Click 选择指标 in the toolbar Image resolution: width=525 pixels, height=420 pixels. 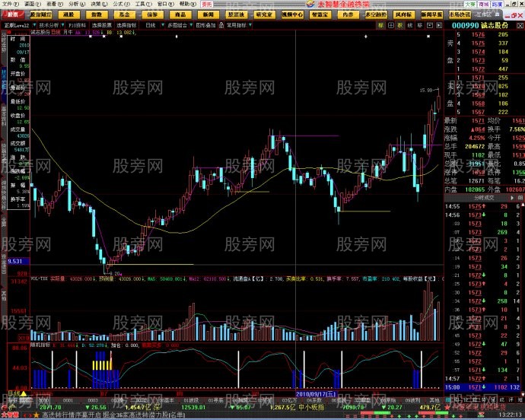(x=126, y=25)
